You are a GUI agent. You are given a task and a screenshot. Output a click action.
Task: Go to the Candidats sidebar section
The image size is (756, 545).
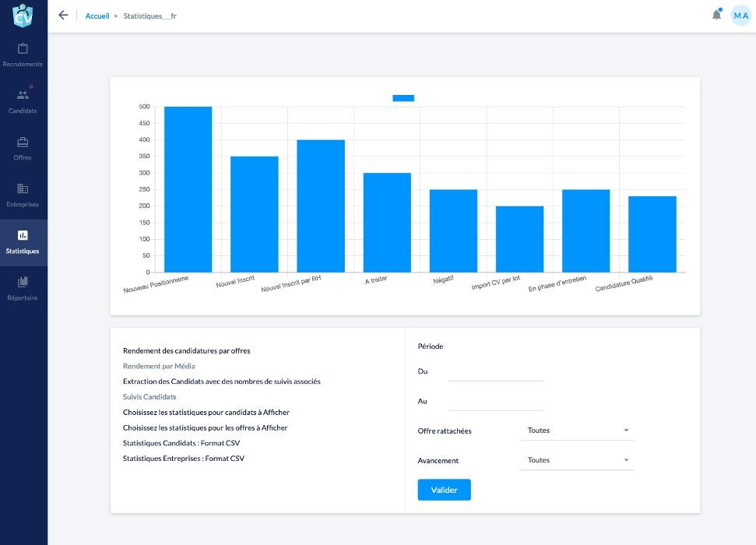tap(23, 101)
